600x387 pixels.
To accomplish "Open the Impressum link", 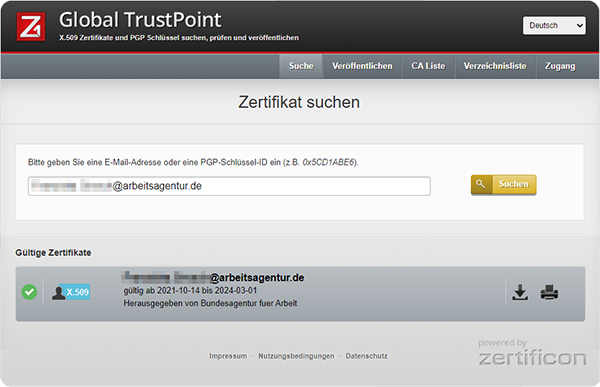I will coord(228,356).
